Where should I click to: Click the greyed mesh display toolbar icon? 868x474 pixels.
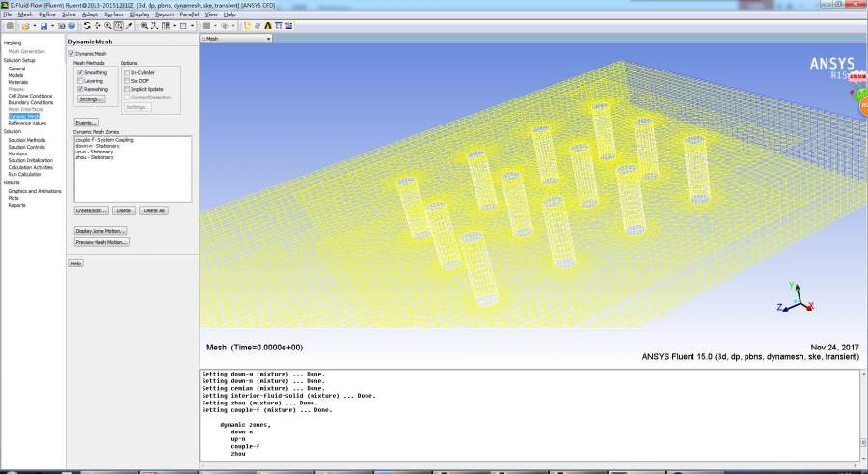tap(206, 26)
